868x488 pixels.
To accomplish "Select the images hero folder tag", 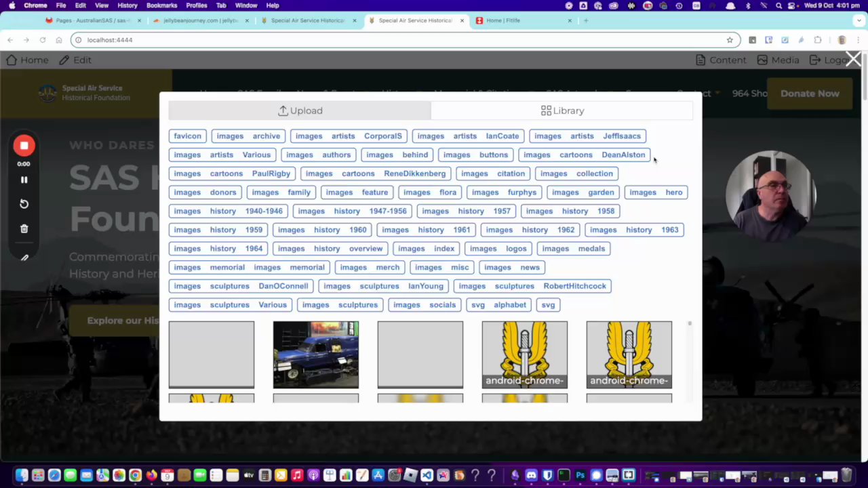I will click(x=656, y=192).
